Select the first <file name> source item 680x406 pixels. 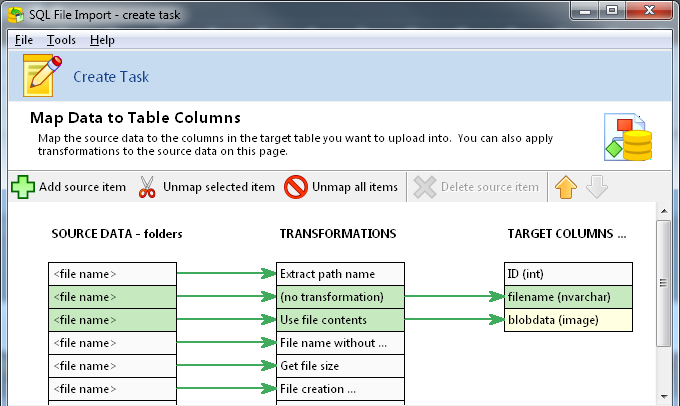point(112,274)
